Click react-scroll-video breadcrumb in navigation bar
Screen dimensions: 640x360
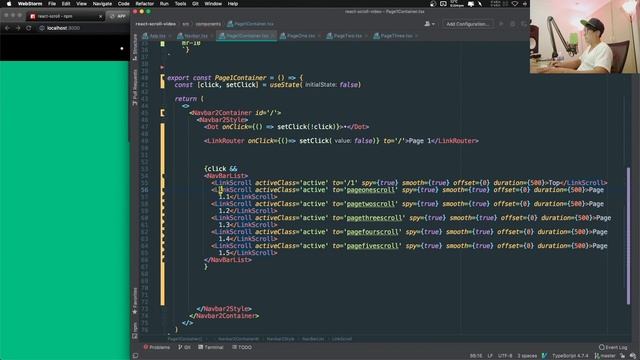coord(156,24)
